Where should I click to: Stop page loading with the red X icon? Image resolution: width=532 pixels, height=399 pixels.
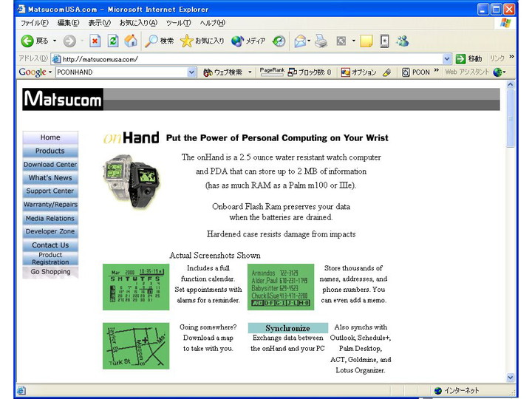click(95, 41)
